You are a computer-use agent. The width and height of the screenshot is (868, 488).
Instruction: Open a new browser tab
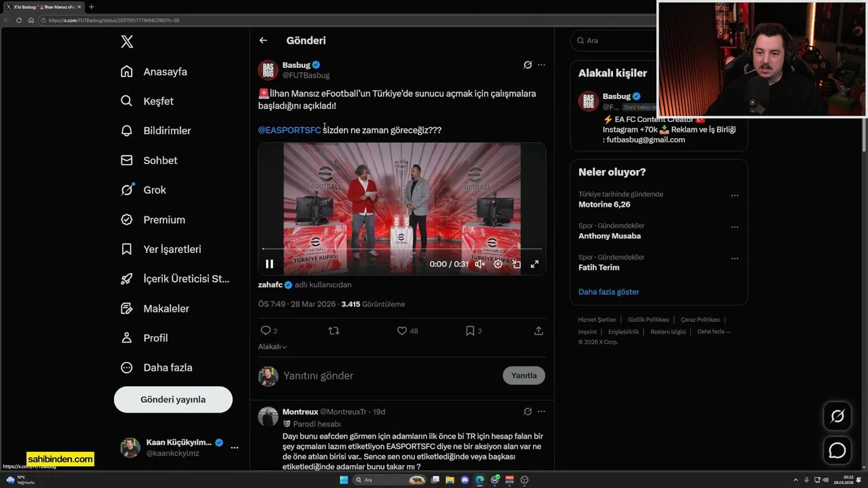pos(92,7)
